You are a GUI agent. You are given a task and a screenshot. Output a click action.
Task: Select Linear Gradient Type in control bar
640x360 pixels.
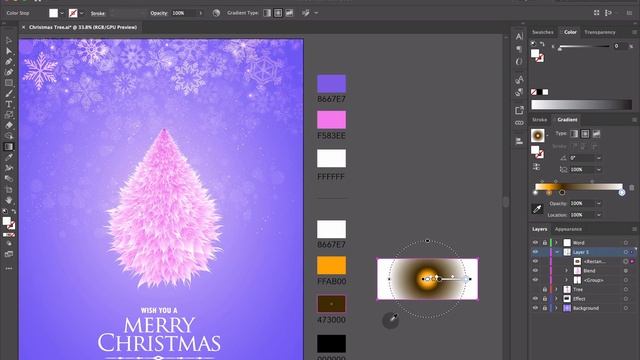[267, 13]
